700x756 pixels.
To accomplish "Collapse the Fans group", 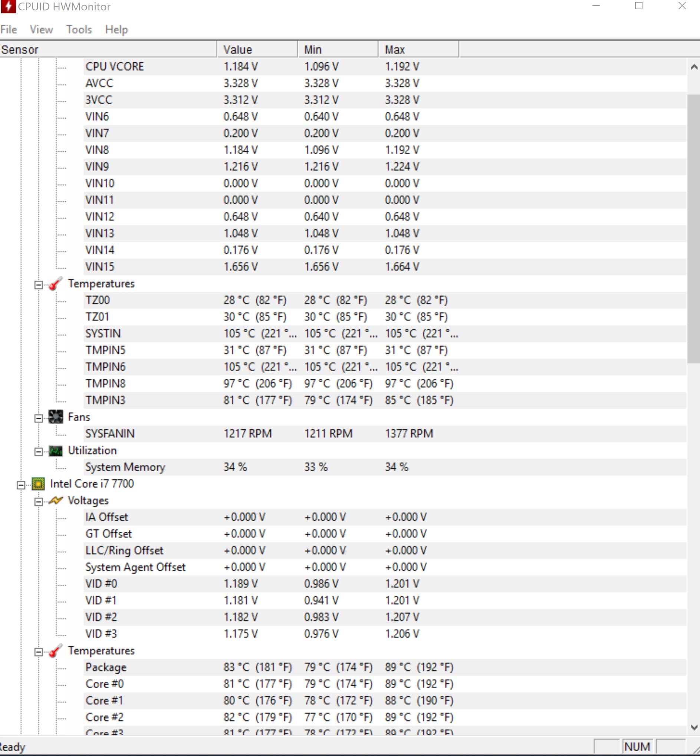I will [x=38, y=418].
